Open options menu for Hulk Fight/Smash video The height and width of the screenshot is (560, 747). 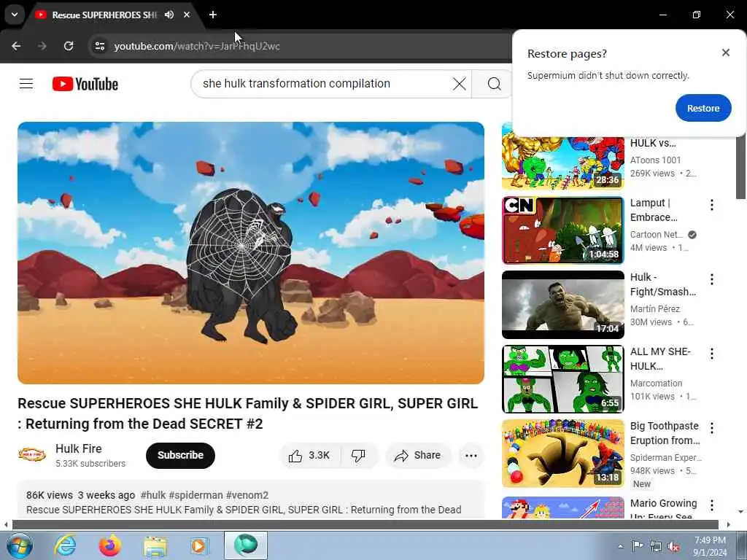(712, 279)
